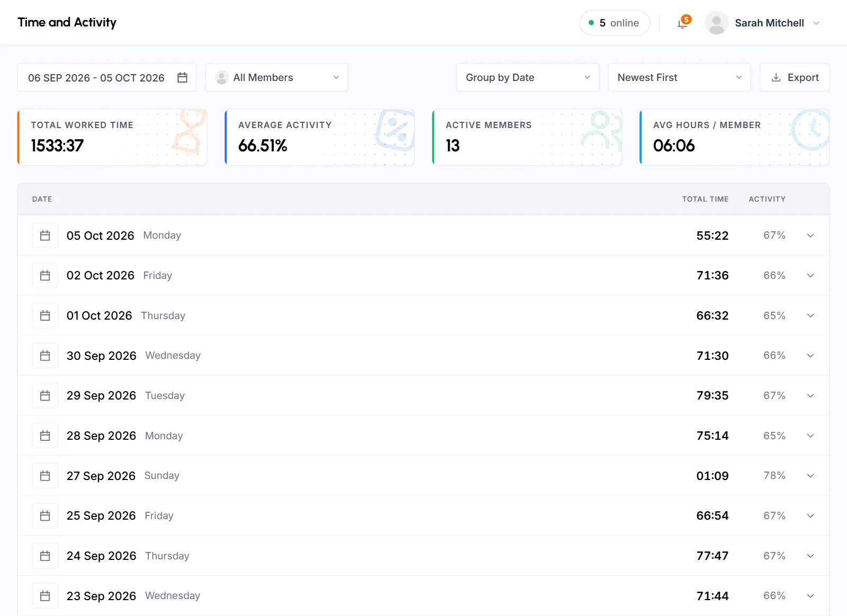The image size is (847, 616).
Task: Click the calendar icon for 24 Sep 2026
Action: pyautogui.click(x=45, y=556)
